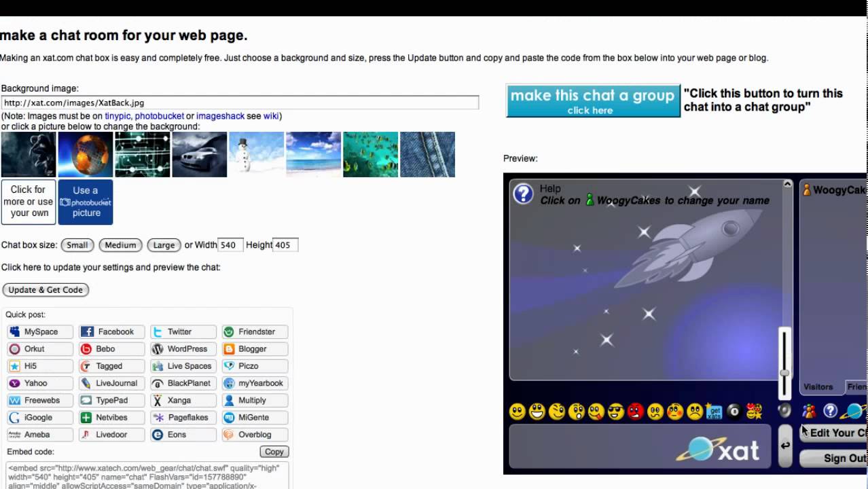Insert the sunglasses cool emoticon
This screenshot has width=868, height=489.
click(x=616, y=412)
